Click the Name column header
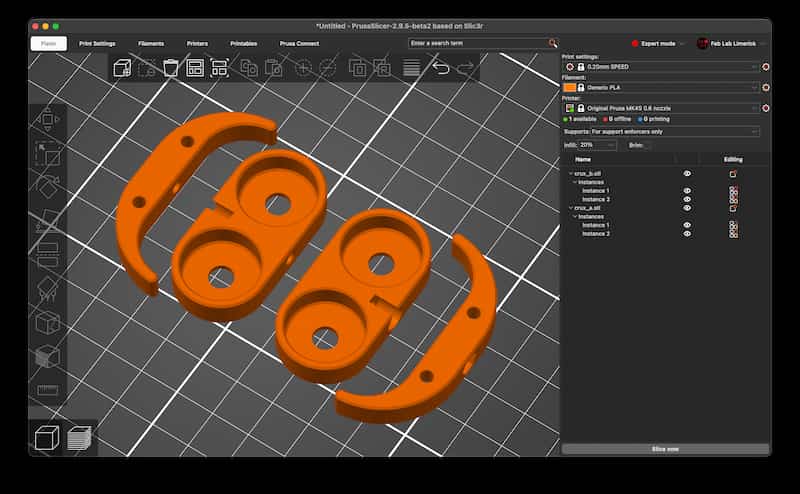This screenshot has height=494, width=800. (x=583, y=160)
